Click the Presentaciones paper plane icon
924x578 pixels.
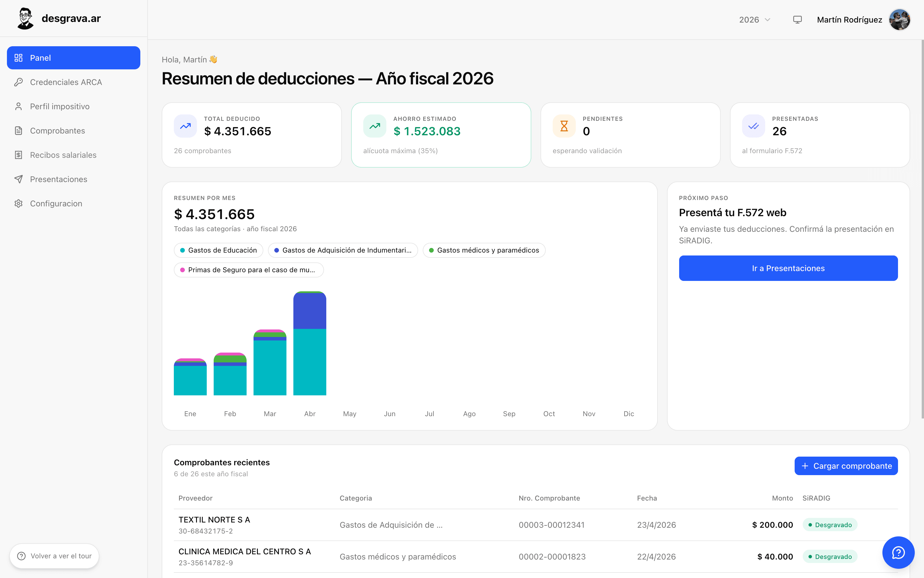coord(18,179)
